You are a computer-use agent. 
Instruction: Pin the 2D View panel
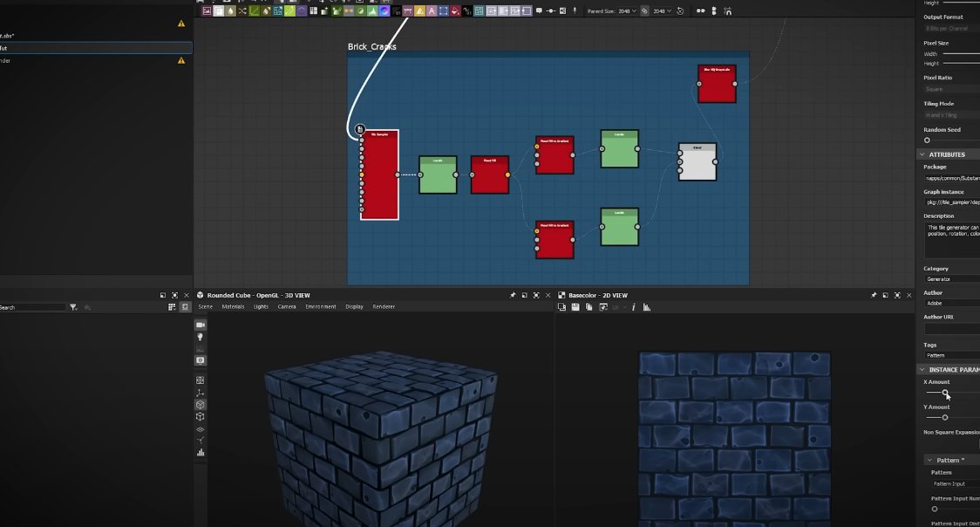[x=874, y=295]
